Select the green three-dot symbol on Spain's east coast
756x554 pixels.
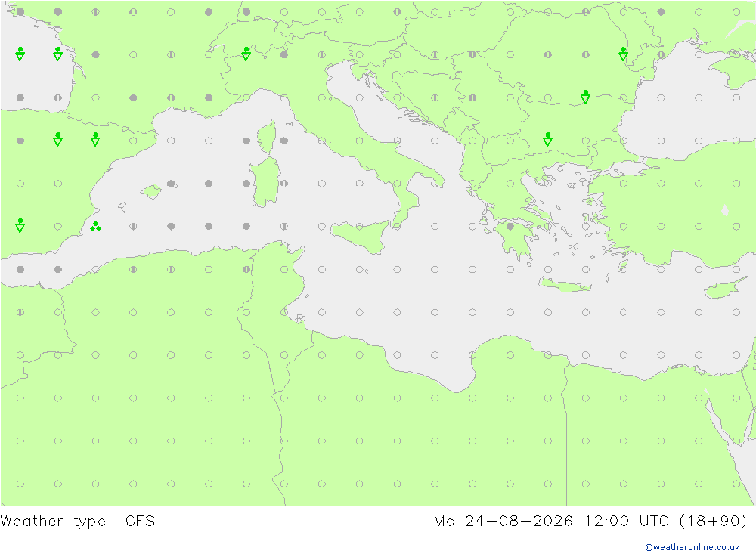pyautogui.click(x=95, y=226)
